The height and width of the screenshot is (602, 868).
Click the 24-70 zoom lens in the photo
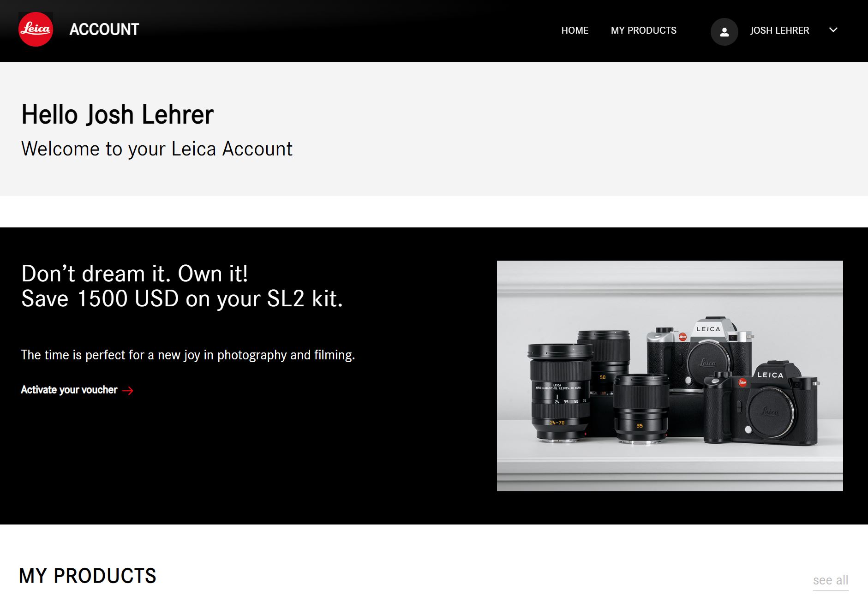coord(560,393)
